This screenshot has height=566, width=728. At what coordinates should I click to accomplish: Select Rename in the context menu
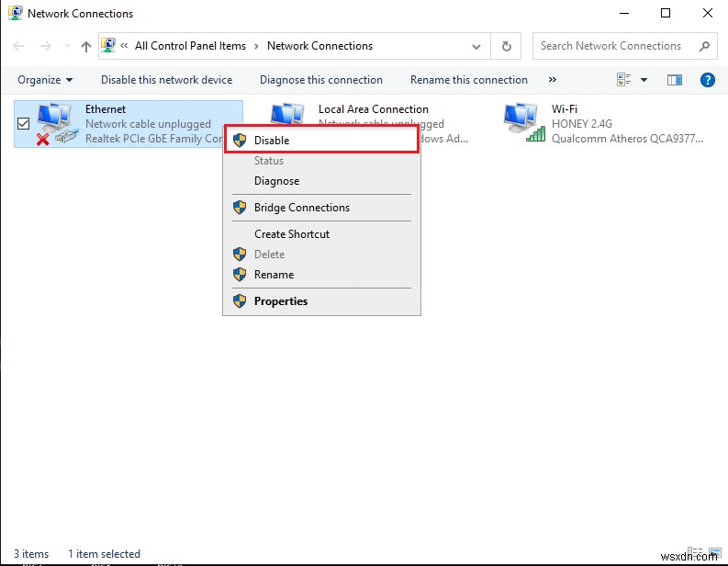pyautogui.click(x=321, y=275)
